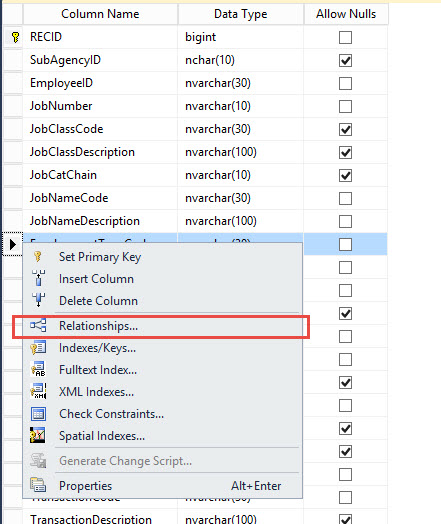Click the XML Indexes icon
The height and width of the screenshot is (524, 441).
tap(38, 391)
